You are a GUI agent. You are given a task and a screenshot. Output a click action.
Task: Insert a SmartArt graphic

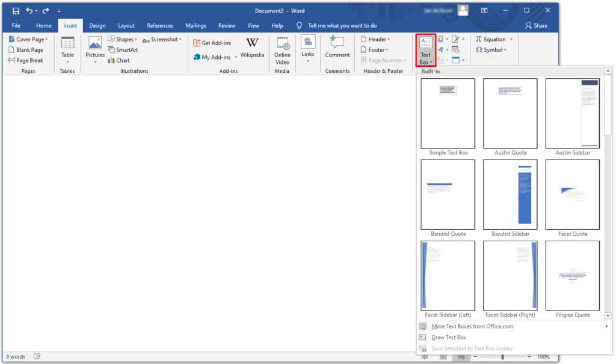tap(123, 49)
